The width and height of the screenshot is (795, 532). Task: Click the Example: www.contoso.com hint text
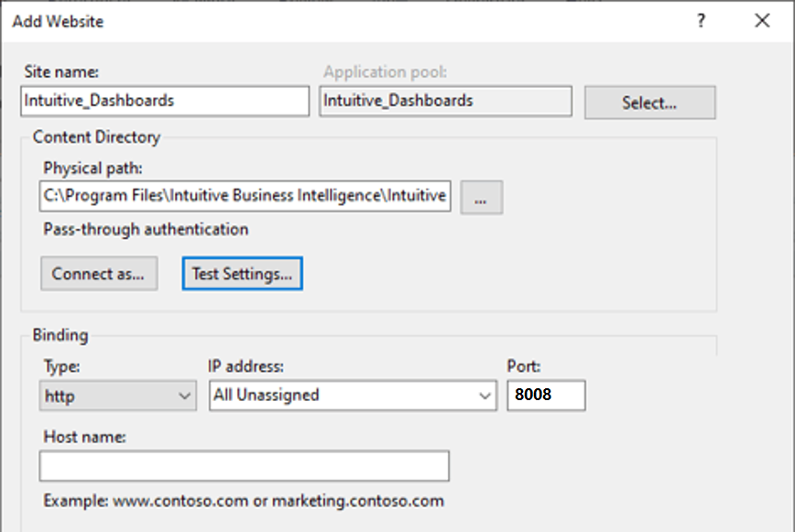(x=244, y=501)
